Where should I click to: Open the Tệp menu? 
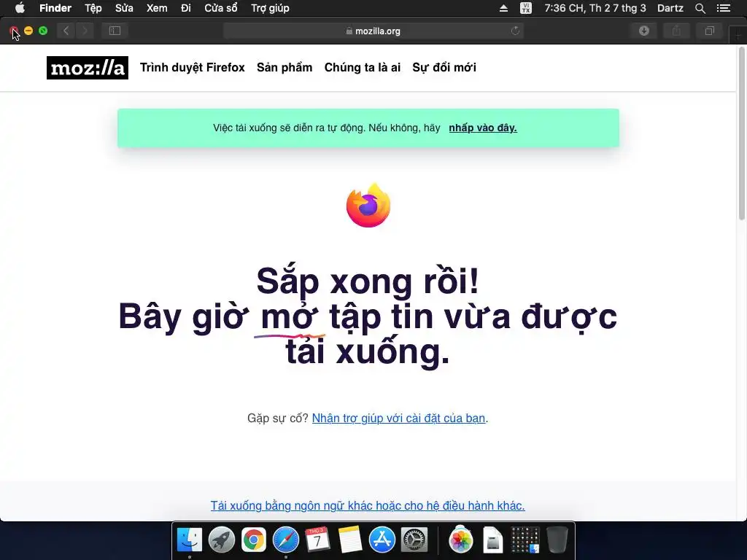[x=93, y=8]
